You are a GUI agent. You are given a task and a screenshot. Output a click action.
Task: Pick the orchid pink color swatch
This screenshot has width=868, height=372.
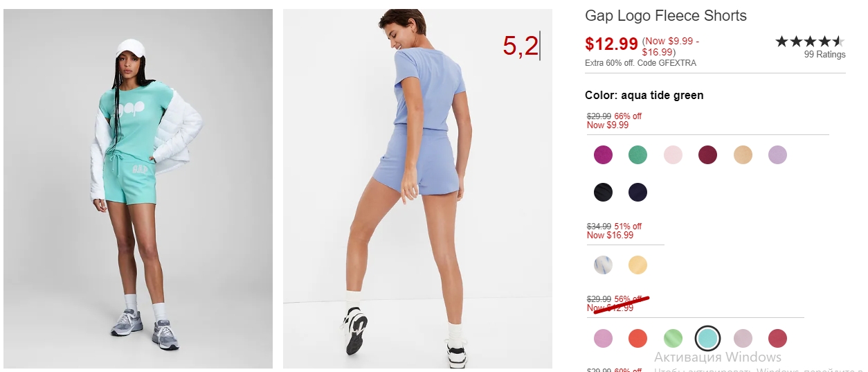(x=603, y=339)
